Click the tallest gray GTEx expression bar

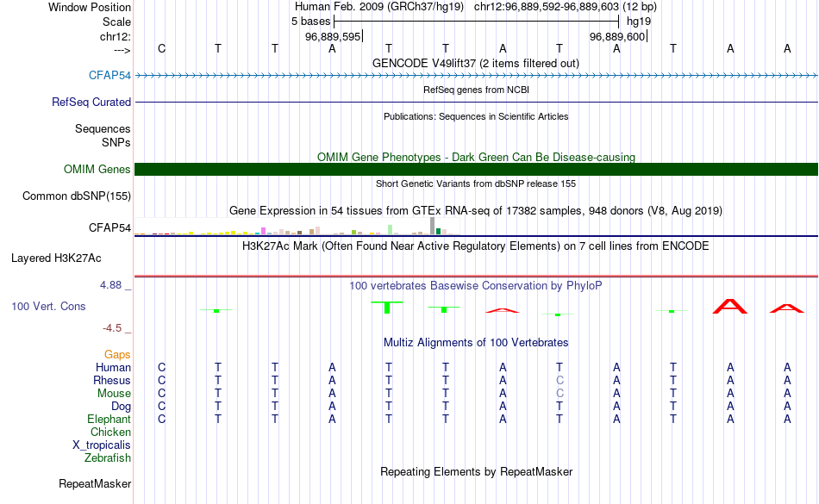tap(432, 226)
